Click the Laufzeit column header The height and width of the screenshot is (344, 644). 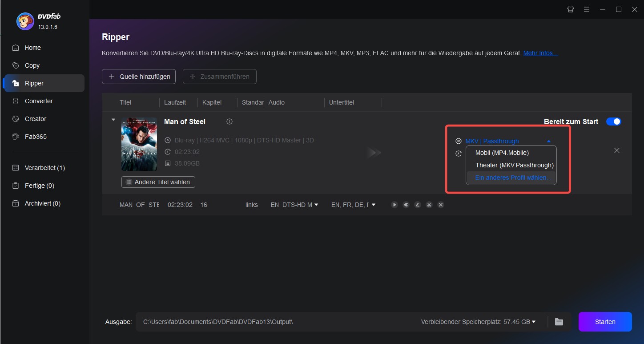(175, 102)
